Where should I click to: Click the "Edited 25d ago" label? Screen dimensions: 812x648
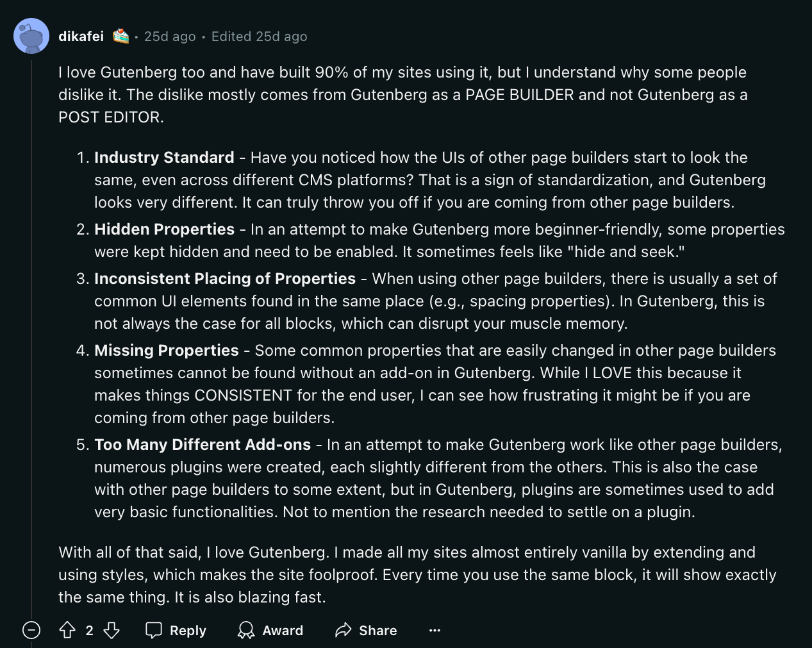[x=260, y=37]
